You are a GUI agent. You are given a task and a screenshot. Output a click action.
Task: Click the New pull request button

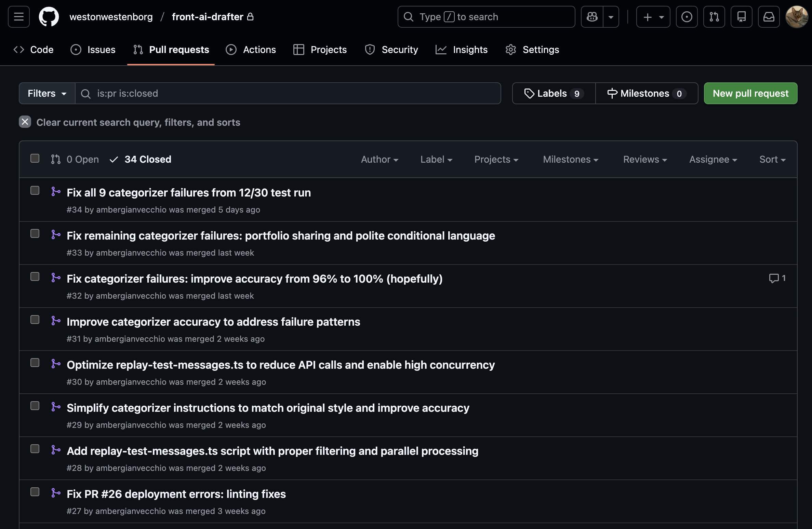[x=750, y=93]
